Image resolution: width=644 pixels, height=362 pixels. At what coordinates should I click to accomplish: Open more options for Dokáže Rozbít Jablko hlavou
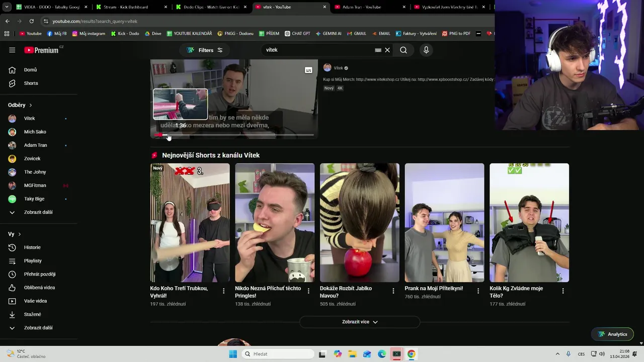coord(393,291)
